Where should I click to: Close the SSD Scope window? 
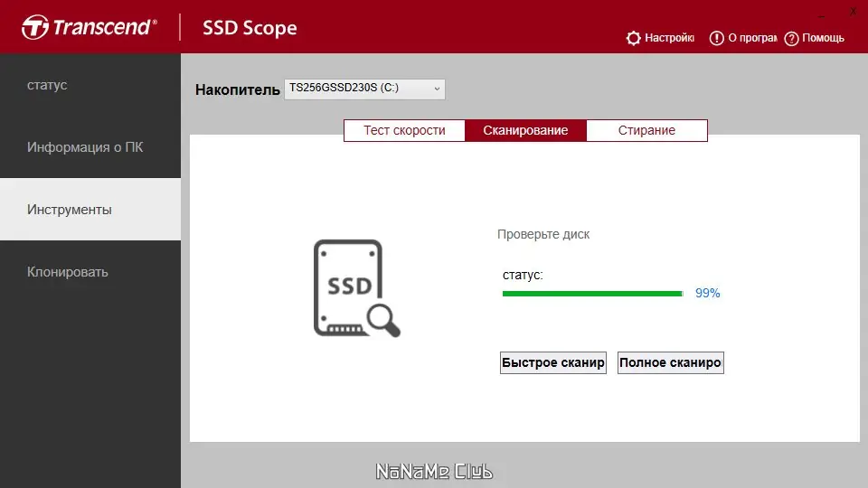853,11
